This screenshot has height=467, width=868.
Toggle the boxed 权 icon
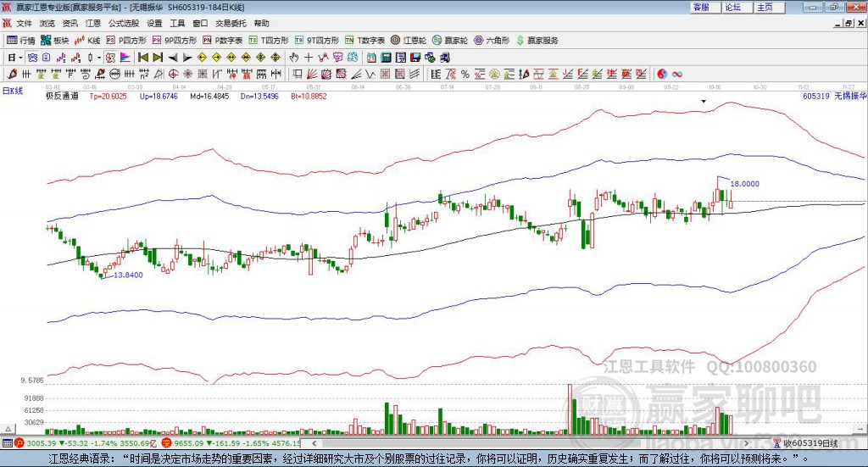pos(110,58)
